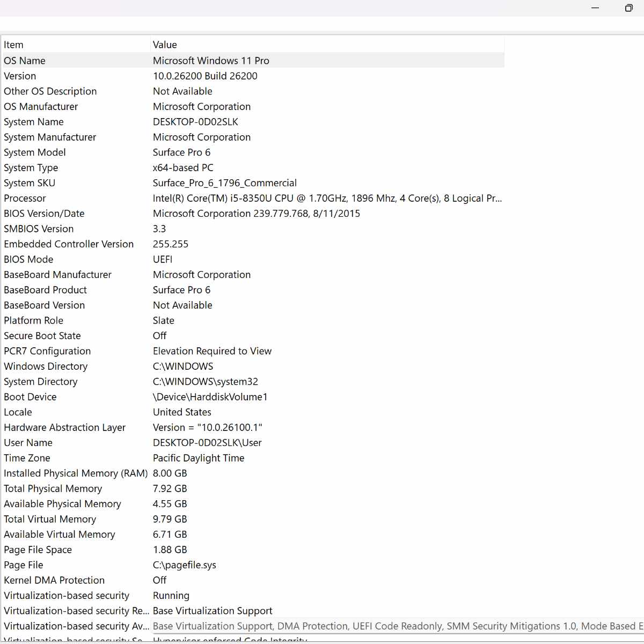
Task: Select the Installed Physical Memory (RAM) row
Action: click(x=253, y=474)
